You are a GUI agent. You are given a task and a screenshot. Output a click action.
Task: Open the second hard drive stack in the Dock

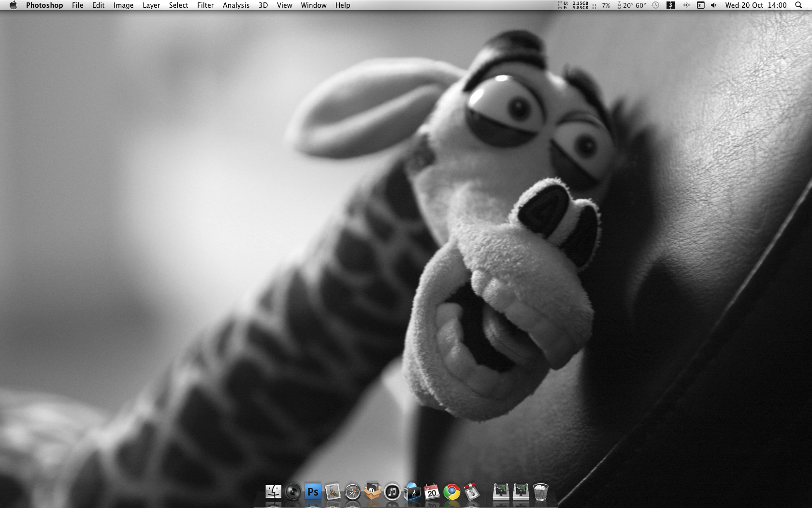521,492
